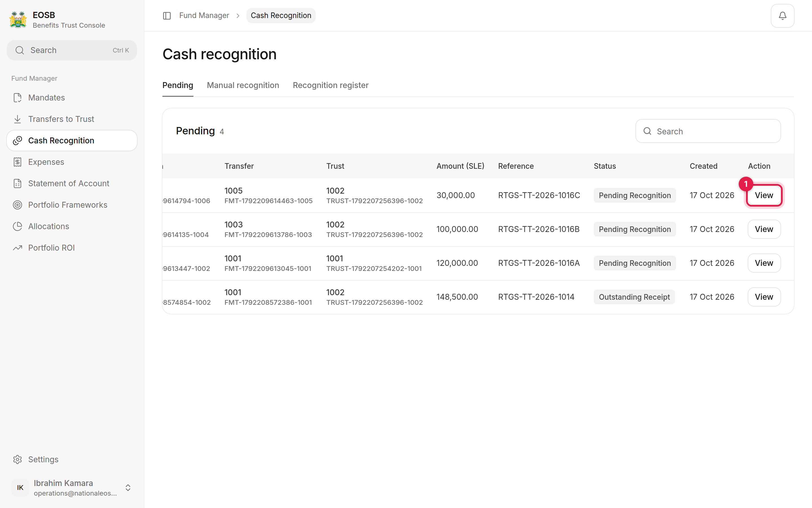The height and width of the screenshot is (508, 812).
Task: Open the Expenses page
Action: click(72, 162)
